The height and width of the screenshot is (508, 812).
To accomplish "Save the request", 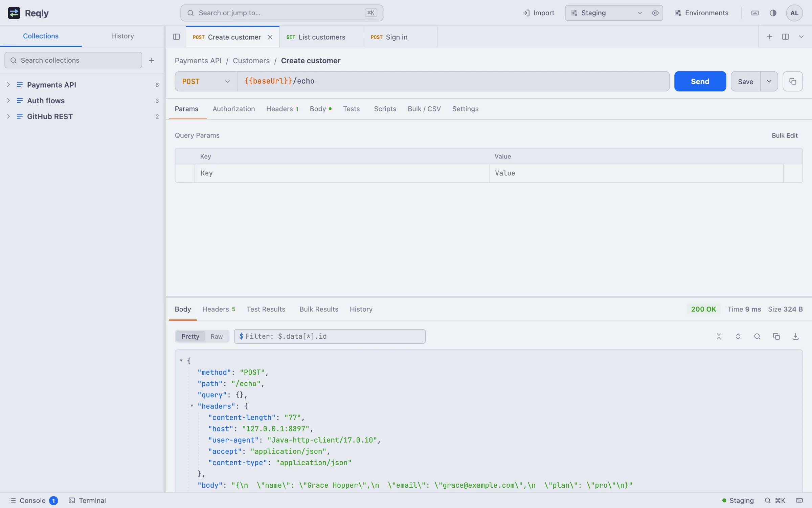I will coord(745,82).
